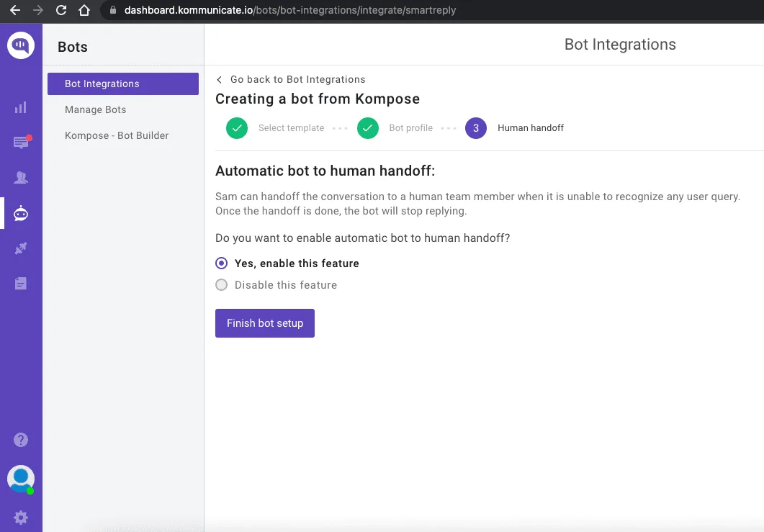Click the Automatic bot to human handoff heading
Screen dimensions: 764x532
click(325, 171)
